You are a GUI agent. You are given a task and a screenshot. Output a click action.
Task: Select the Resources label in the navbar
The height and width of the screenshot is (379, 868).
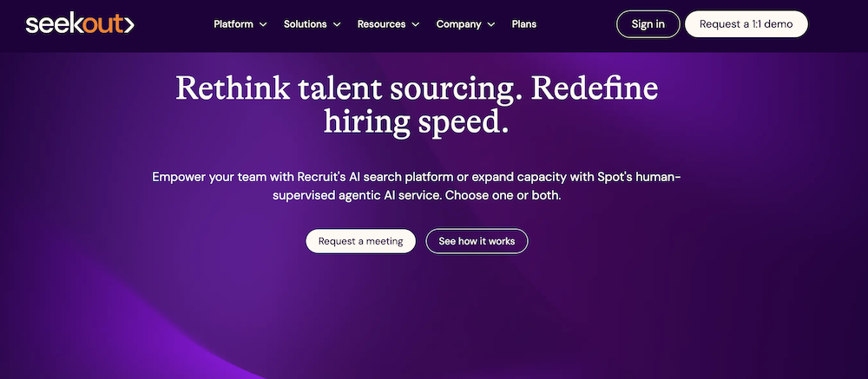(x=381, y=24)
